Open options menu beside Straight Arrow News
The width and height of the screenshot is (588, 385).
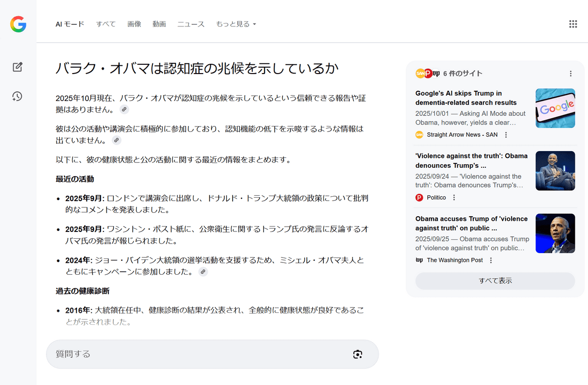506,135
